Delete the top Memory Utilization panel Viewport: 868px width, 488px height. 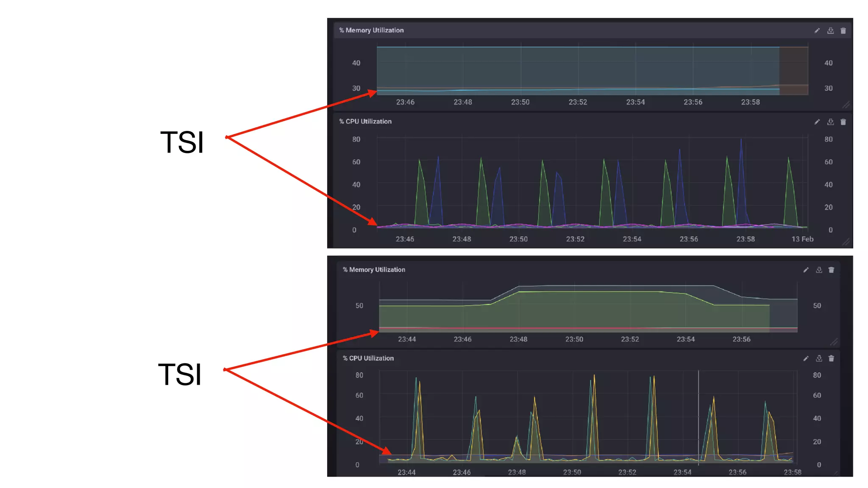click(843, 30)
